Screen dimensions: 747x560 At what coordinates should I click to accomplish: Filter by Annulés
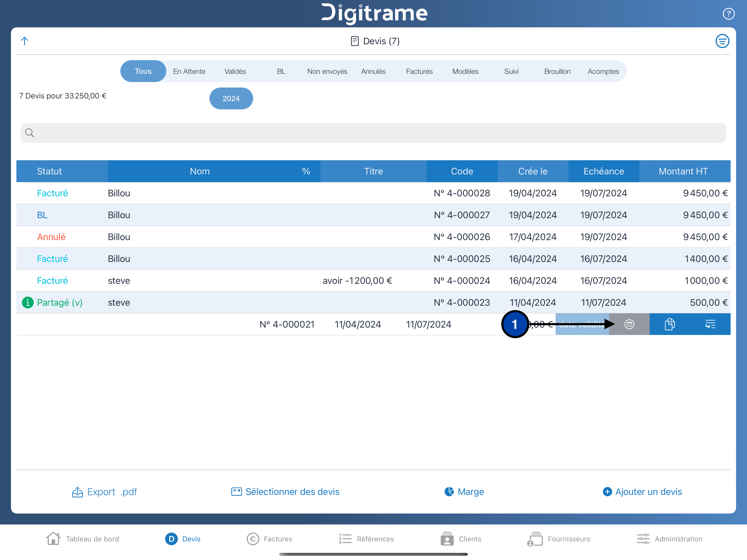tap(373, 71)
